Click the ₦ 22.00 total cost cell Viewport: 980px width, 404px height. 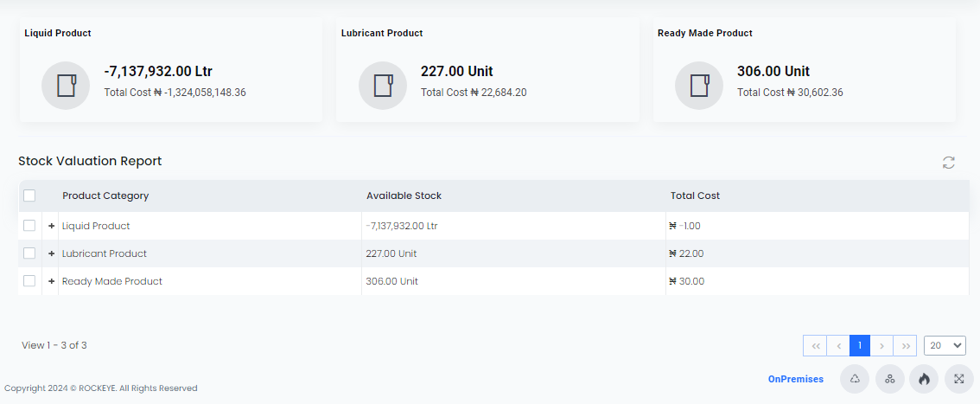(818, 253)
